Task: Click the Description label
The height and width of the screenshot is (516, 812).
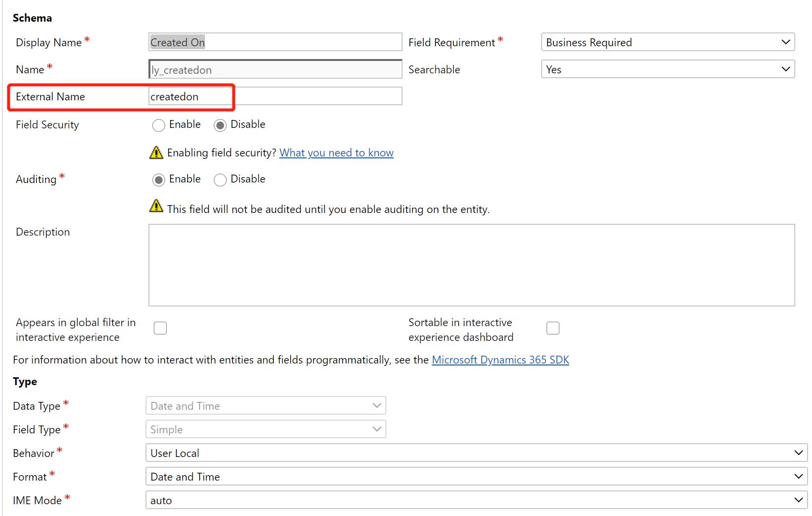Action: tap(43, 232)
